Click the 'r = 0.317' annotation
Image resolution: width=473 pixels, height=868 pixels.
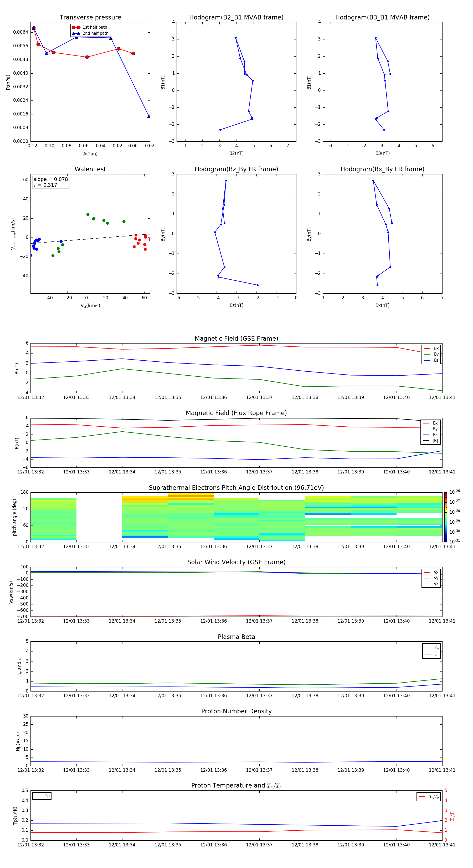click(45, 185)
